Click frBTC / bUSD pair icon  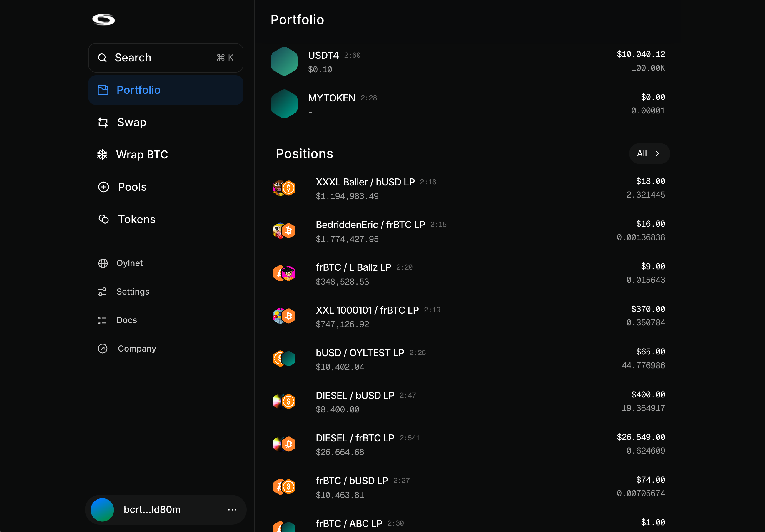[x=284, y=487]
